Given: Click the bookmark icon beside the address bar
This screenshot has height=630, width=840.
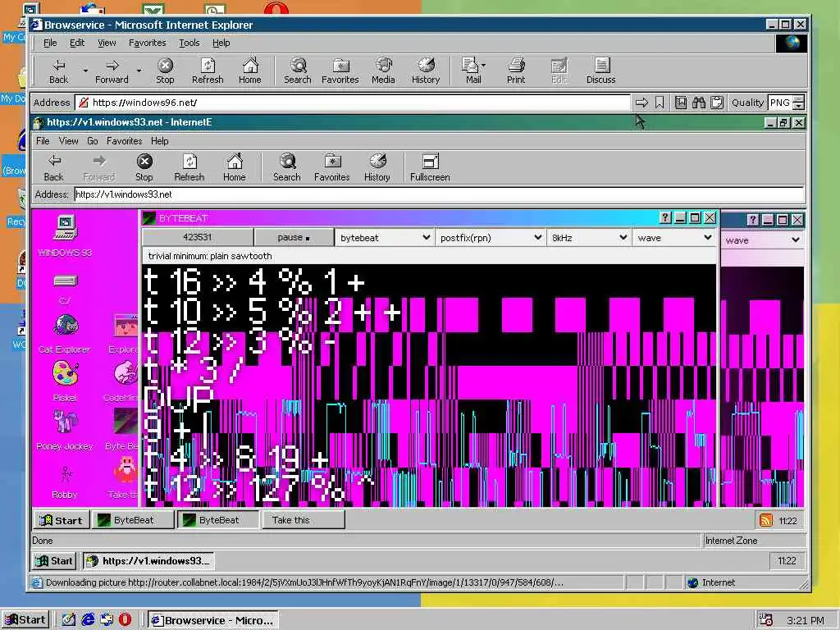Looking at the screenshot, I should click(660, 103).
